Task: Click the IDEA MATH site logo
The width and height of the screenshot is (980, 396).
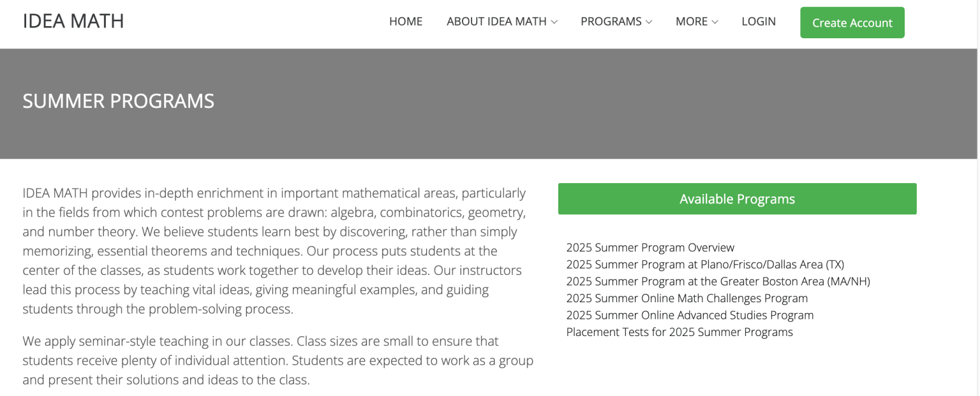Action: [73, 20]
